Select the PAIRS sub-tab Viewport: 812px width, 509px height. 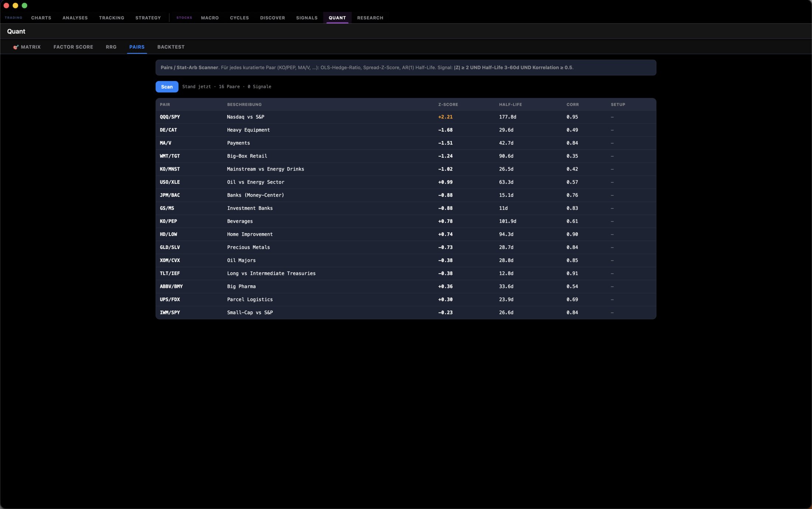click(x=137, y=47)
